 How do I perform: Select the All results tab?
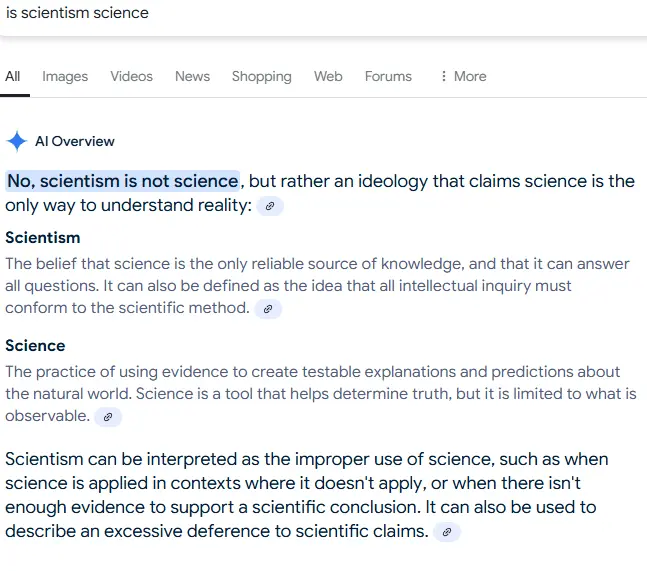(x=13, y=76)
